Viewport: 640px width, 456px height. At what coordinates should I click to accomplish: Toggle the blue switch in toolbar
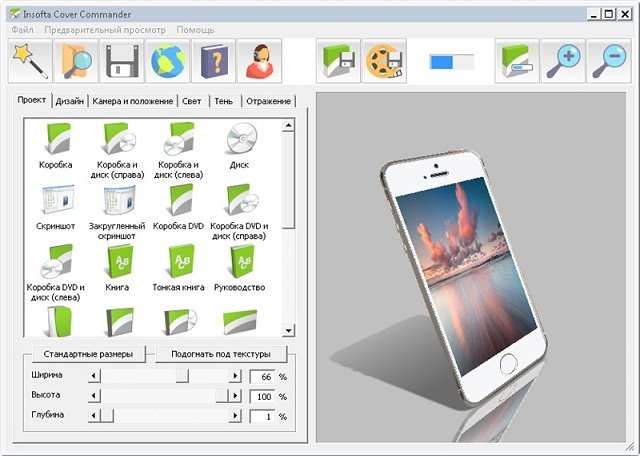(451, 62)
